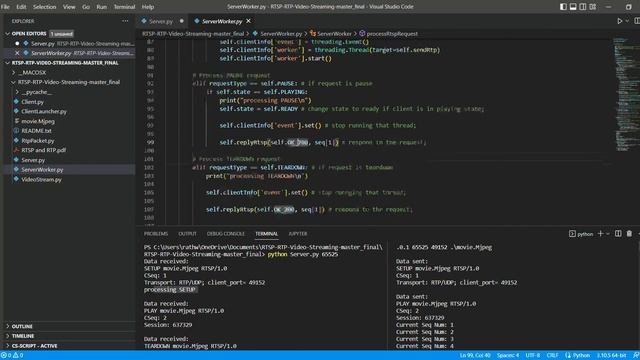Click the python terminal shell icon

[572, 234]
